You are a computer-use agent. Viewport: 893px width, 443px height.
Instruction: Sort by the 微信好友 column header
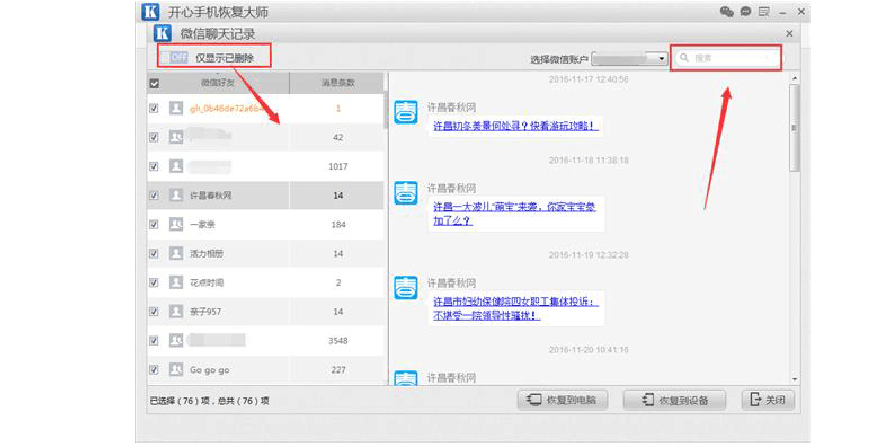tap(218, 83)
